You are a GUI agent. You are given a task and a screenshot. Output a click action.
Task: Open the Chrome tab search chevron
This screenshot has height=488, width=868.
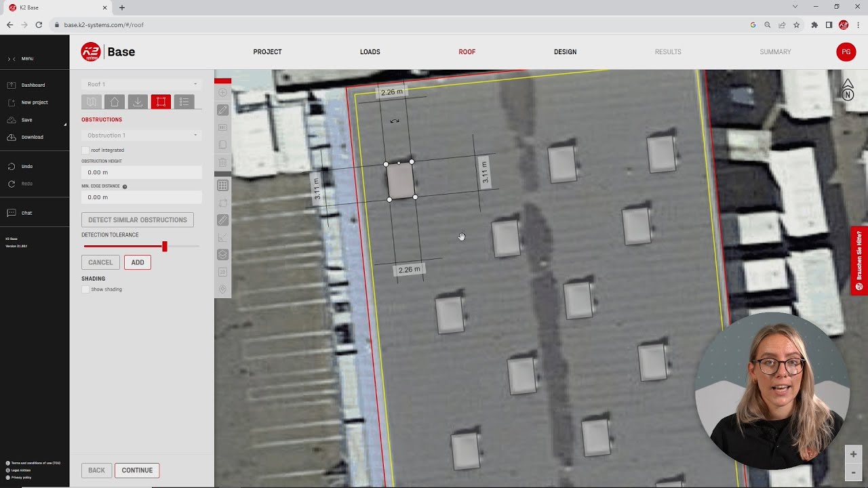click(x=795, y=7)
